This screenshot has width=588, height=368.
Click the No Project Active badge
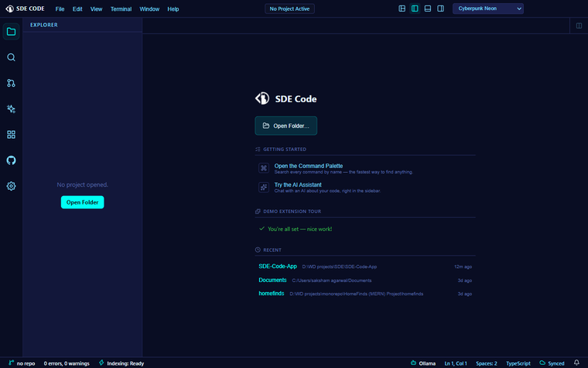(289, 9)
